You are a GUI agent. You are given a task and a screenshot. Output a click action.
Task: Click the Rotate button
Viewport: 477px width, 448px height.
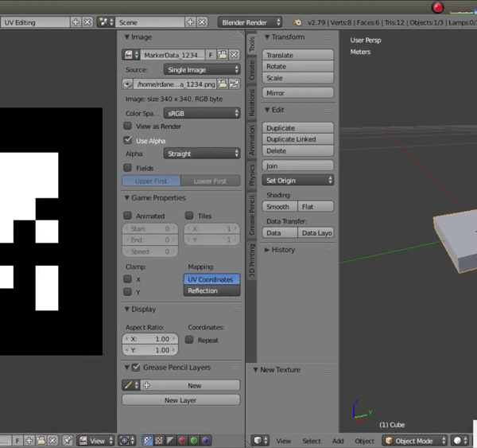[x=298, y=66]
